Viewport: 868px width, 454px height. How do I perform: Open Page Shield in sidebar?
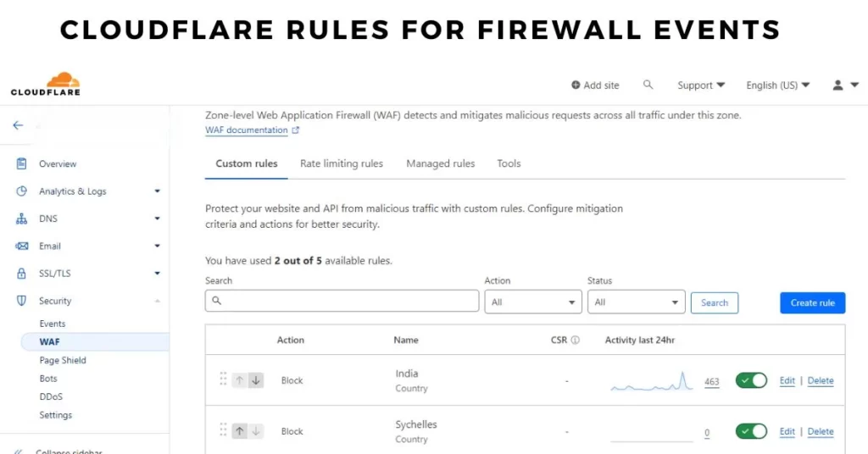click(63, 360)
